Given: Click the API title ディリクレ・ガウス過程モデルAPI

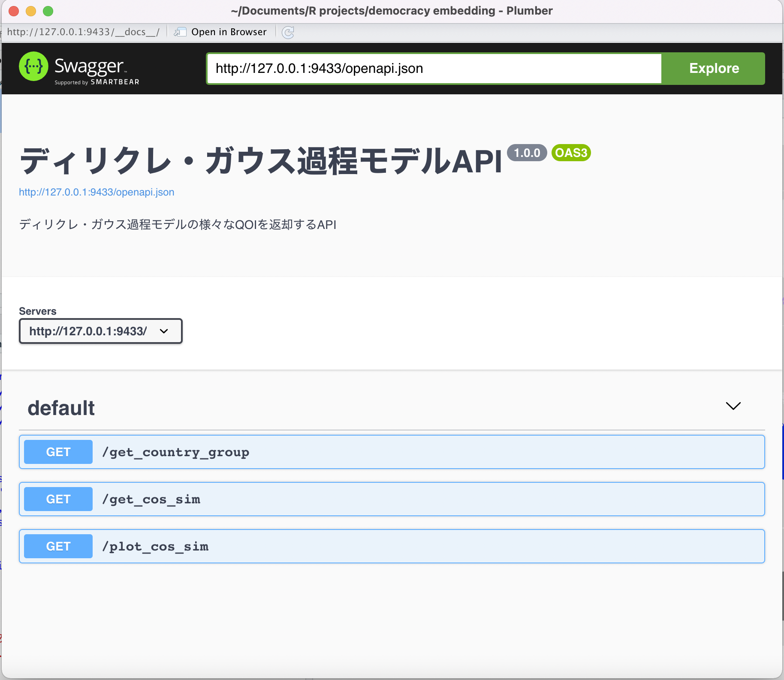Looking at the screenshot, I should [x=261, y=161].
